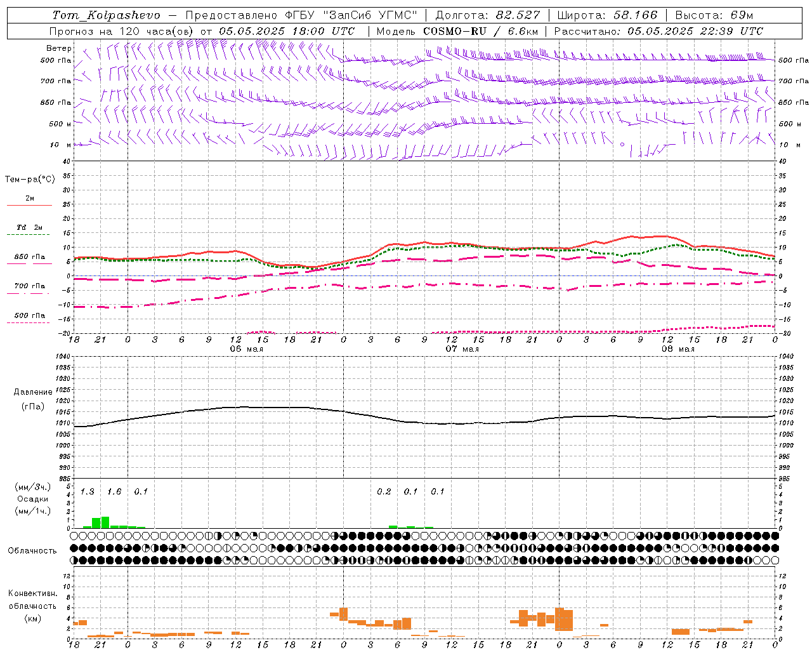Click the 500 м wind level label on left

click(x=61, y=124)
